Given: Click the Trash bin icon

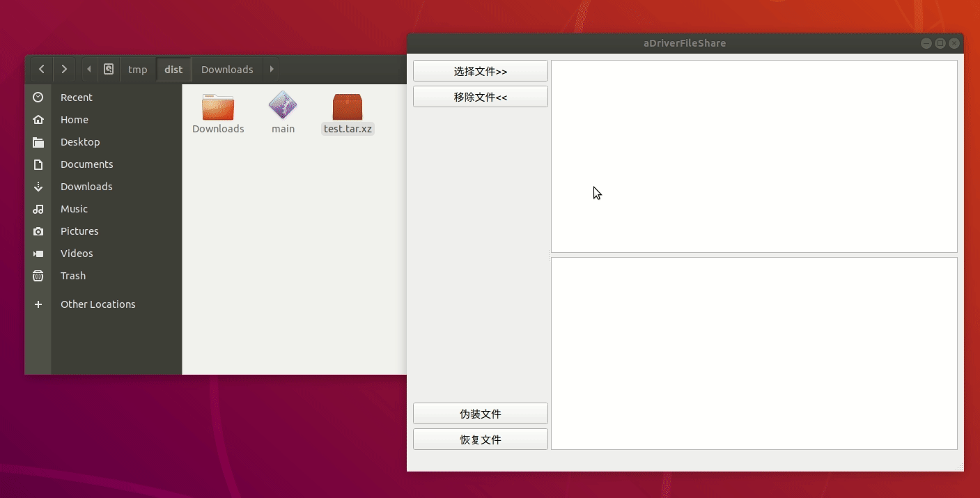Looking at the screenshot, I should (38, 276).
